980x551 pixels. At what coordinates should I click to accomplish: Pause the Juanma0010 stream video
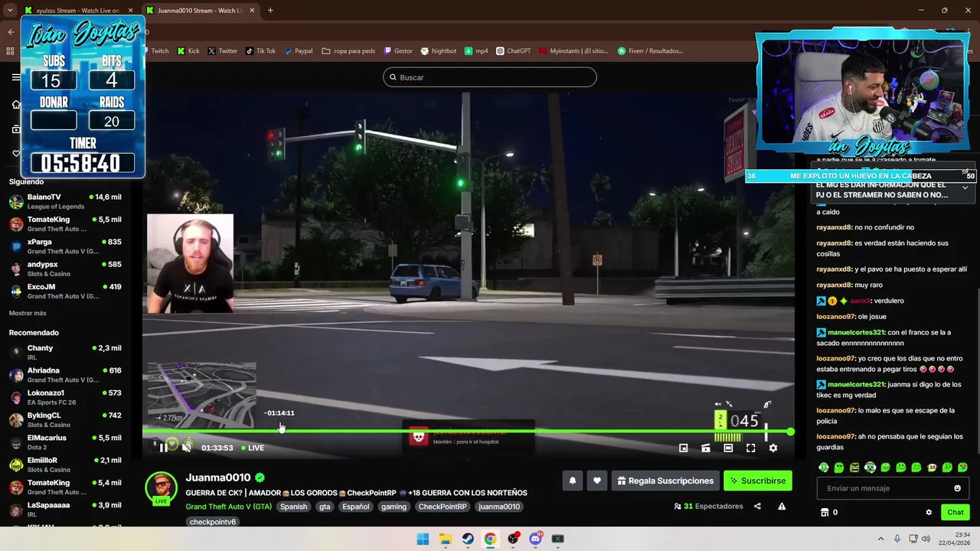(163, 448)
